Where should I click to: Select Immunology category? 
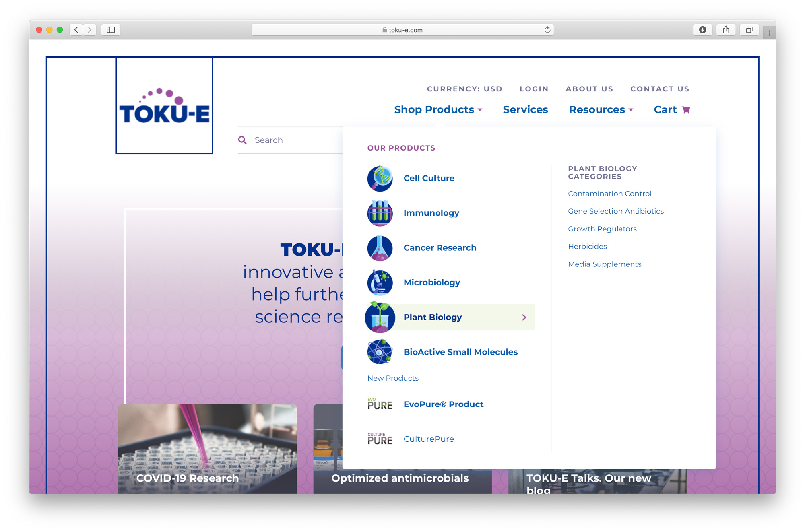coord(431,213)
